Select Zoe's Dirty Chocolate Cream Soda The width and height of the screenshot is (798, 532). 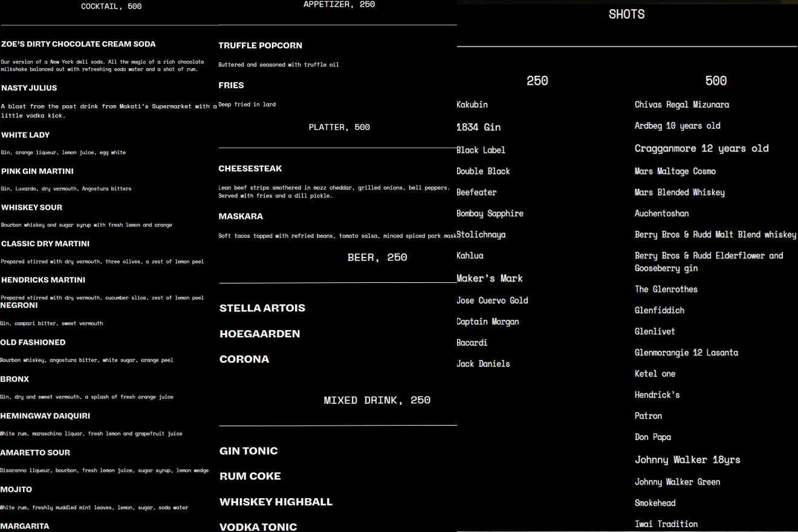(x=79, y=44)
